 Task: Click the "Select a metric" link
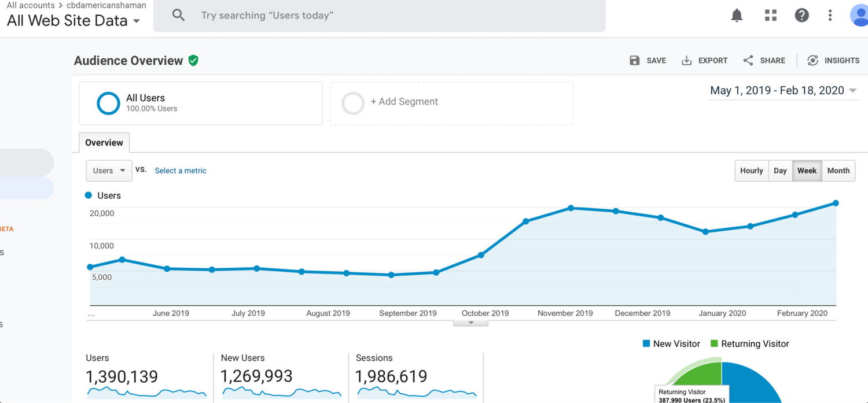tap(181, 171)
